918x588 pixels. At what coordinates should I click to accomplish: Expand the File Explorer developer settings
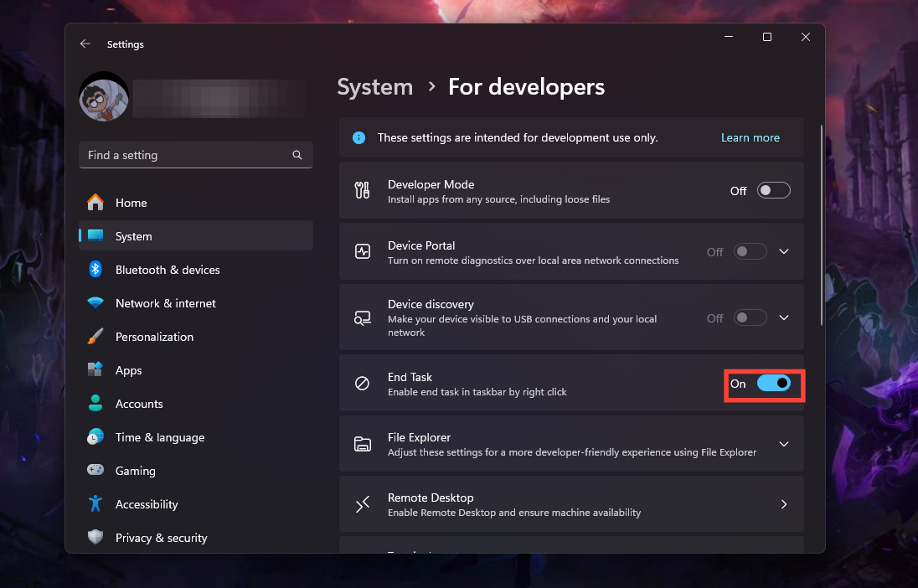tap(784, 444)
